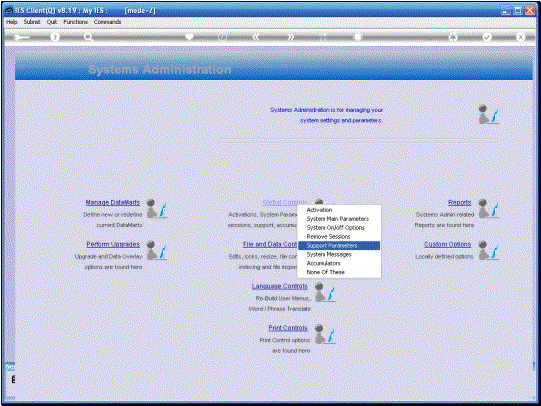This screenshot has width=541, height=406.
Task: Open the Functions menu in menu bar
Action: [x=75, y=22]
